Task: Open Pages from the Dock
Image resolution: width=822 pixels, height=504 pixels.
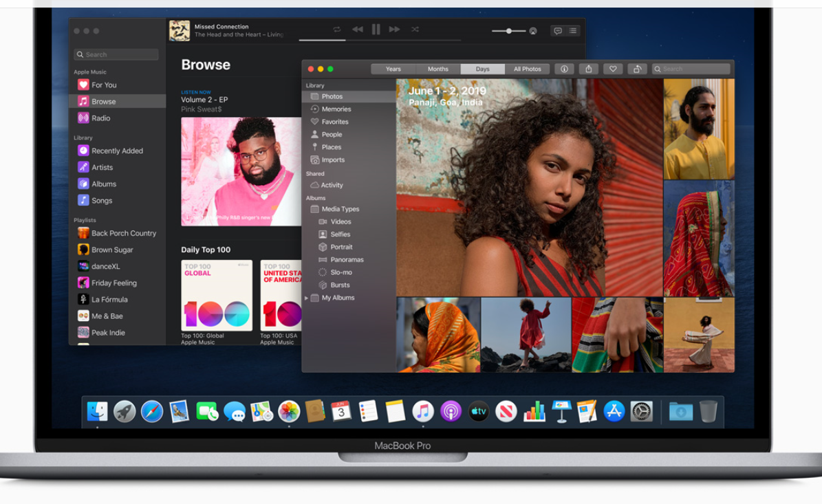Action: click(x=587, y=411)
